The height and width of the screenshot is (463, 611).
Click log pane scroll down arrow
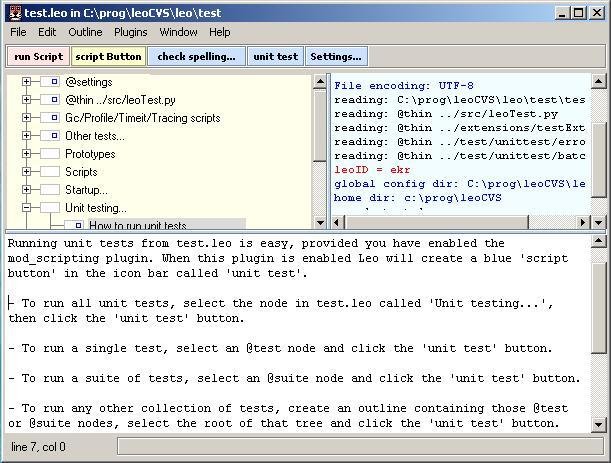pos(598,223)
